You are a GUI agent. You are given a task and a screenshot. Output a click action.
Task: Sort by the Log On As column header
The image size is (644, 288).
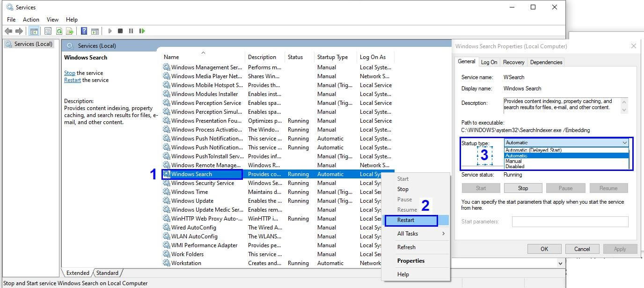[375, 57]
